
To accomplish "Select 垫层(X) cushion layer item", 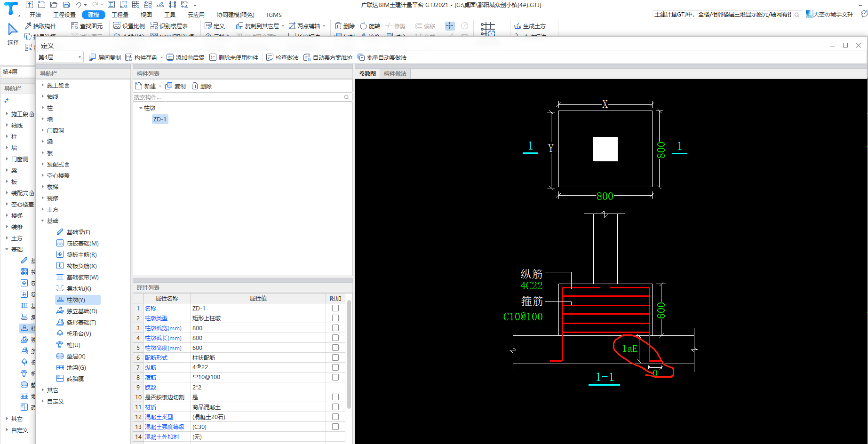I will [71, 356].
